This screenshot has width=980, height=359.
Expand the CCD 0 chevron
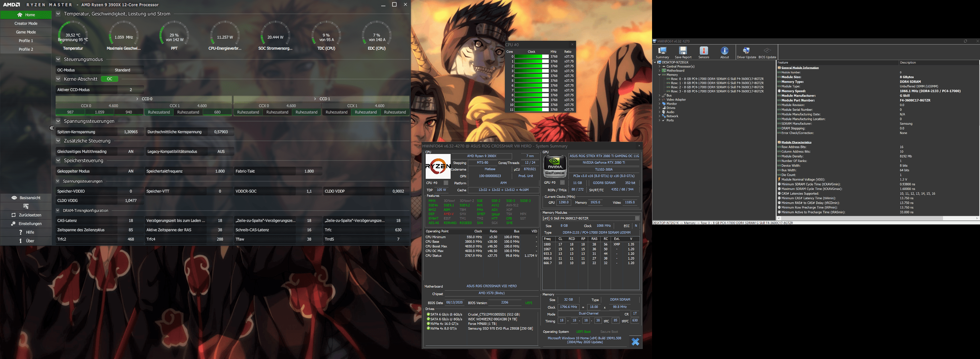click(x=137, y=99)
